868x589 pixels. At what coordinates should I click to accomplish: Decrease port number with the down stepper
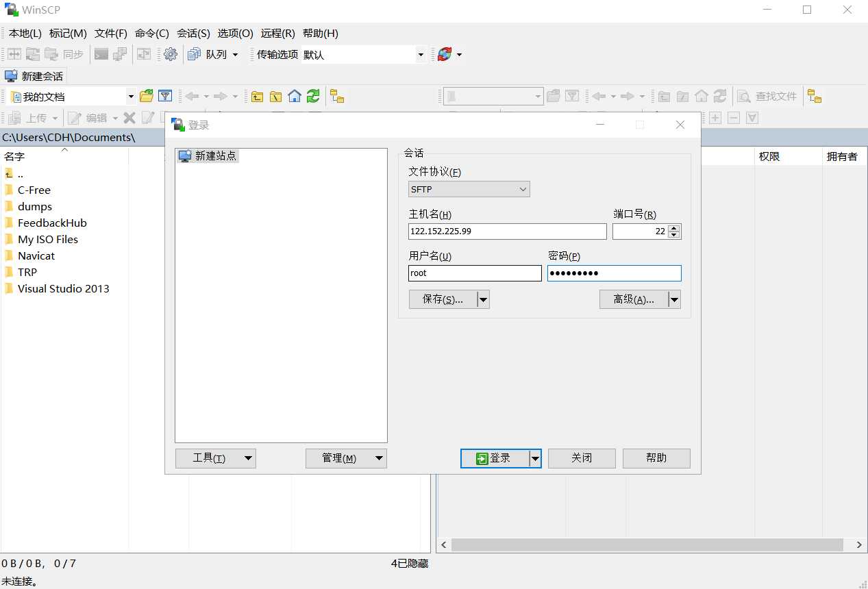674,235
